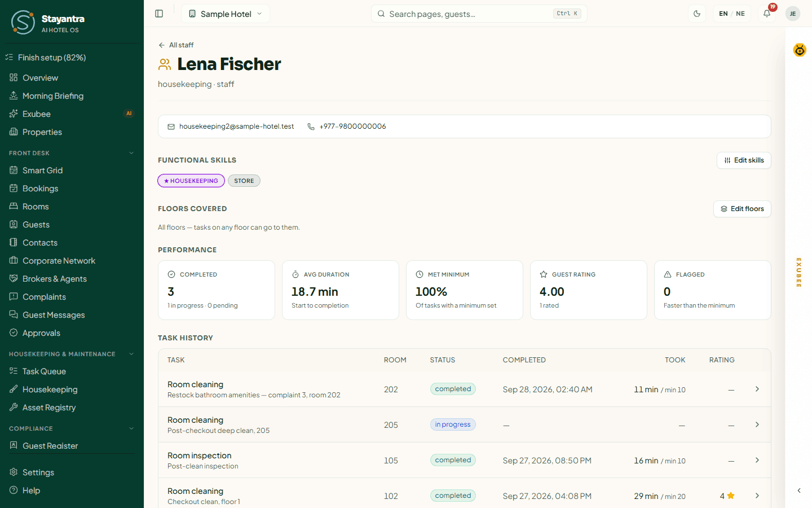Image resolution: width=812 pixels, height=508 pixels.
Task: Click the Rooms bed icon
Action: click(14, 206)
